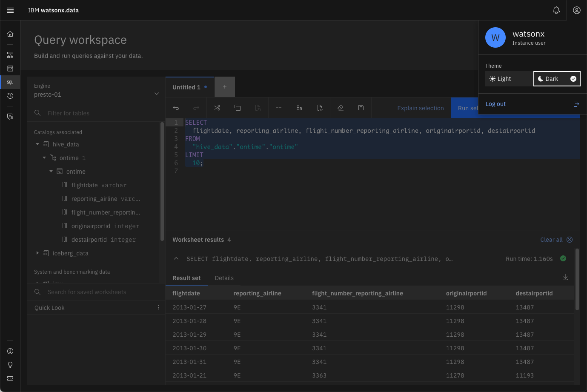Viewport: 587px width, 392px height.
Task: Select the flightdate varchar column
Action: [x=99, y=185]
